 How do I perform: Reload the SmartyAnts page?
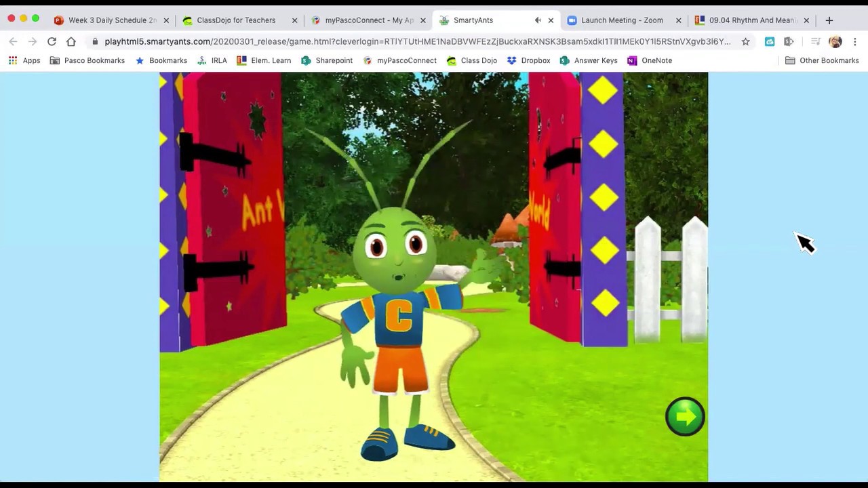(x=52, y=41)
